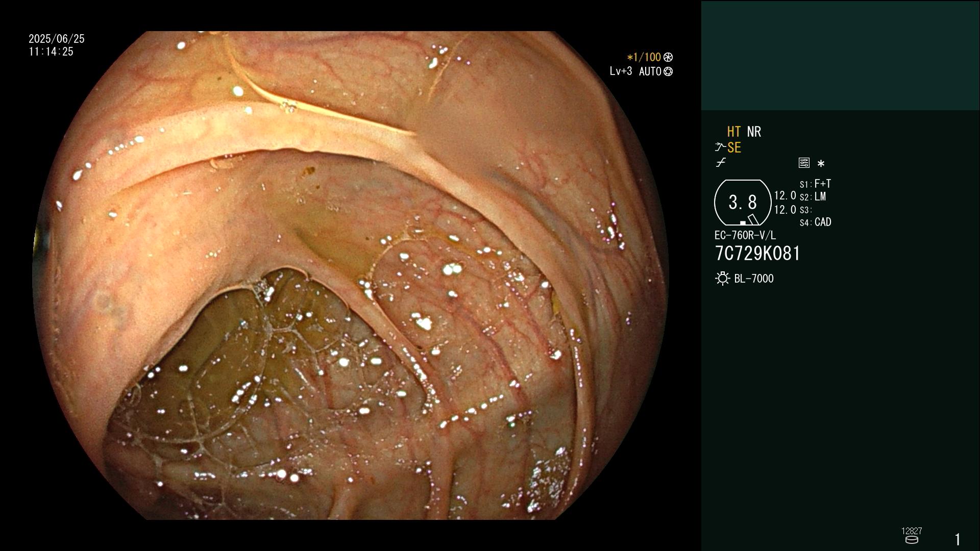Image resolution: width=980 pixels, height=551 pixels.
Task: Click the Lv+3 brightness level text
Action: [x=621, y=71]
